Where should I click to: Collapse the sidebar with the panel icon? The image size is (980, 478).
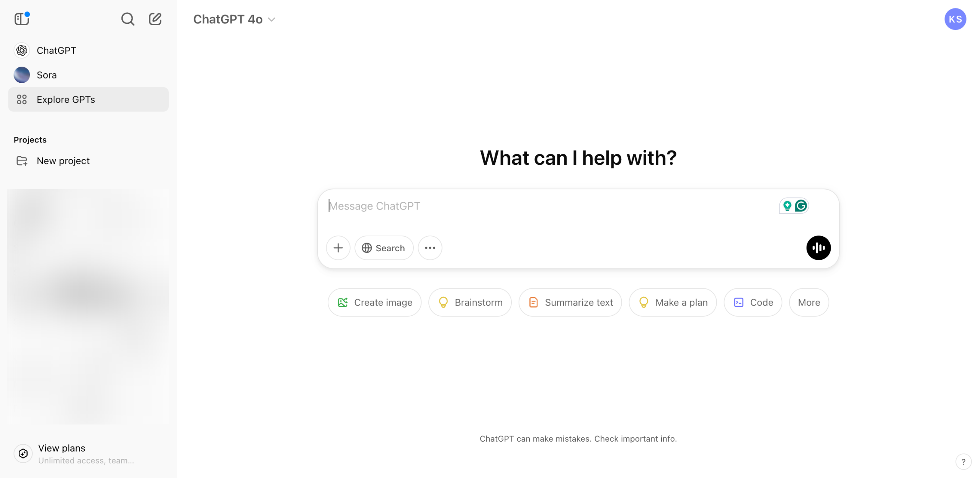(x=22, y=19)
